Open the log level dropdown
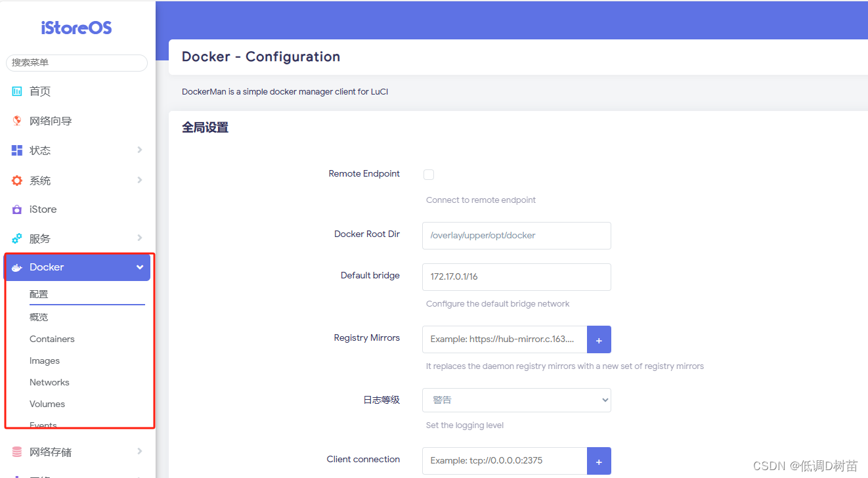The image size is (868, 478). click(516, 400)
